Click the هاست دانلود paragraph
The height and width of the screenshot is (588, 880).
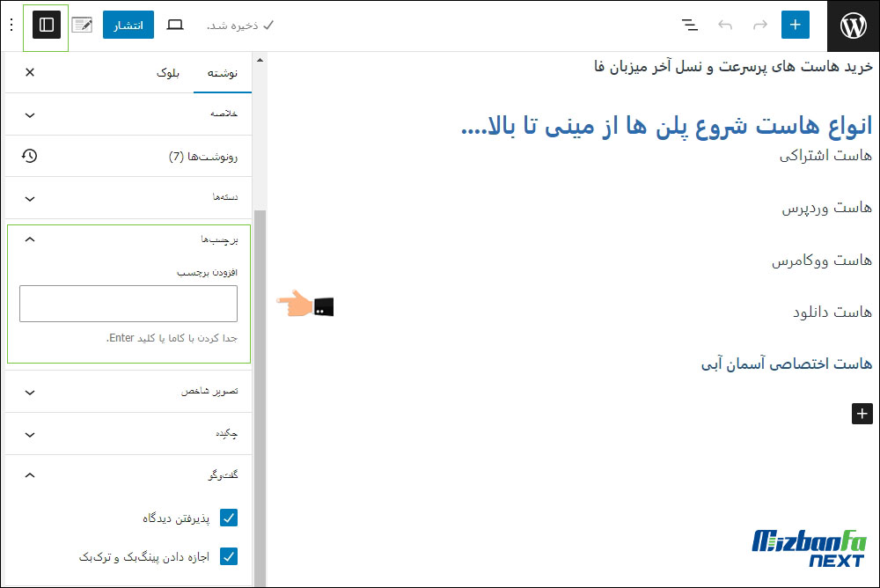click(x=832, y=312)
